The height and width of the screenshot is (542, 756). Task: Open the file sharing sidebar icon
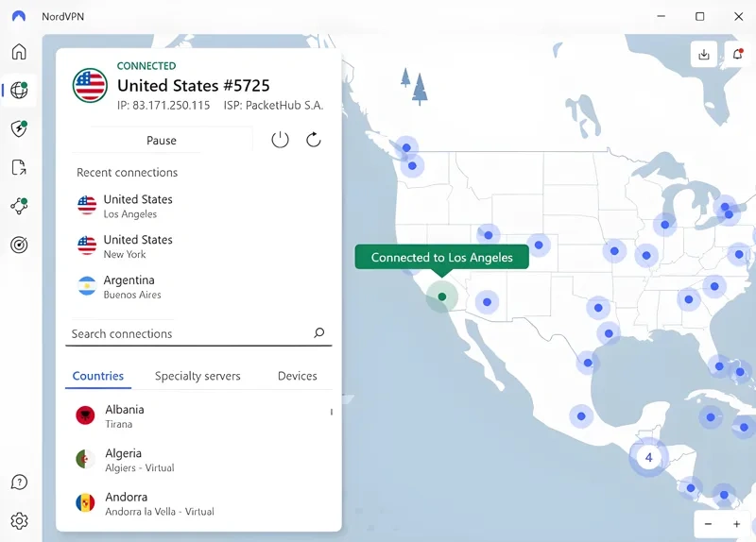[x=19, y=167]
